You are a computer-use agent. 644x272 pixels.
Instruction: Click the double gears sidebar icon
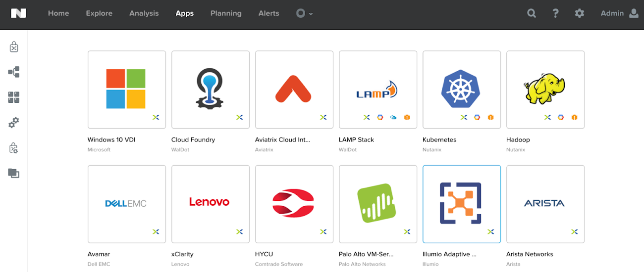14,123
